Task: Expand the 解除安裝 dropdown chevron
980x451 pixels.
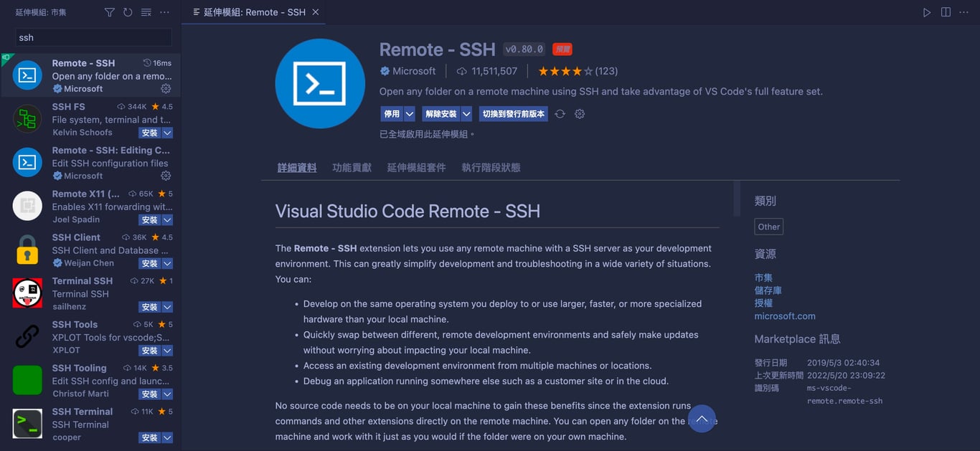Action: 468,113
